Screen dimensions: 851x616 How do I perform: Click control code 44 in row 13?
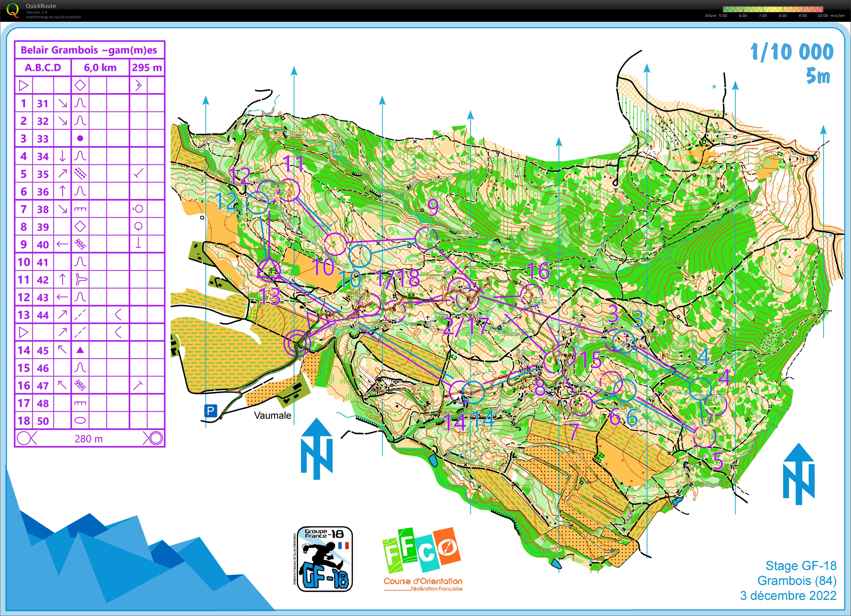tap(43, 315)
